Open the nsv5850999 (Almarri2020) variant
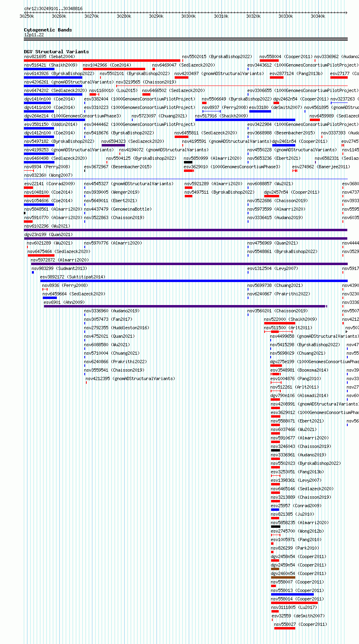 point(213,158)
